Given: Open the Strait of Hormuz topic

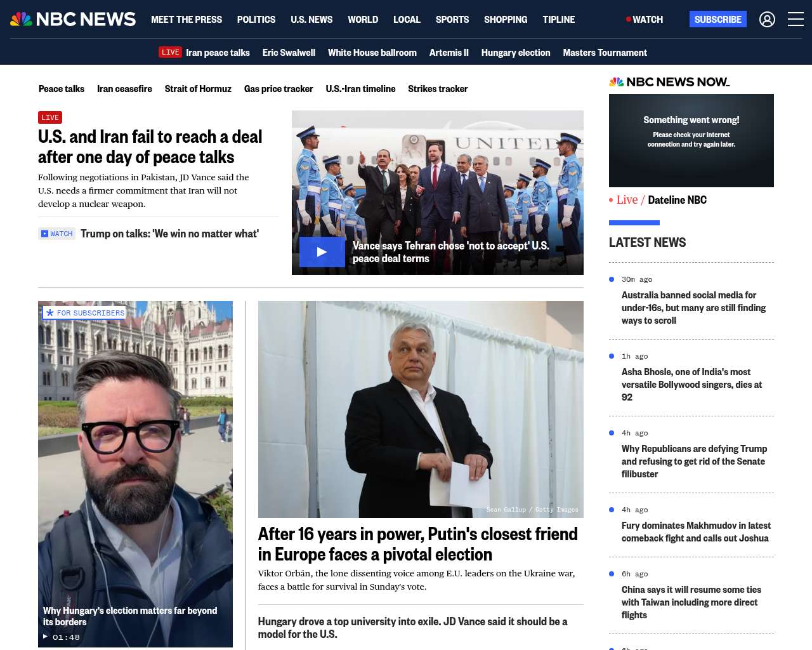Looking at the screenshot, I should [198, 89].
